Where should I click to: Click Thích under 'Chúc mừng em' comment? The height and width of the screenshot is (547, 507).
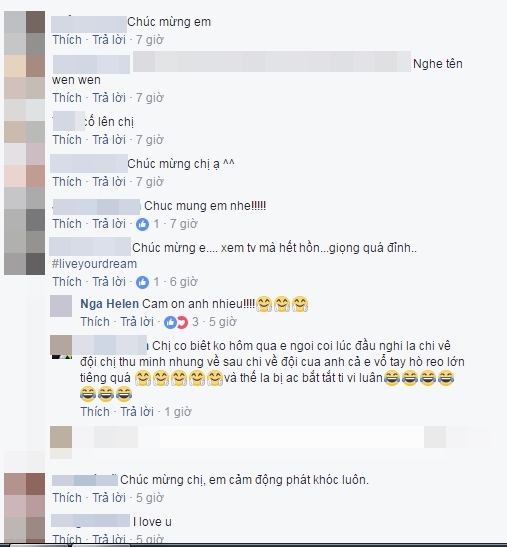click(x=67, y=40)
